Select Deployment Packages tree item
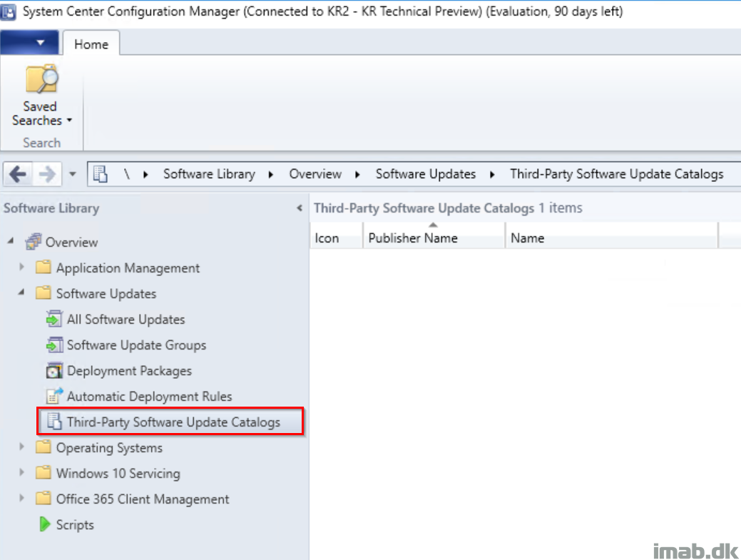Screen dimensions: 741x560 pos(129,371)
